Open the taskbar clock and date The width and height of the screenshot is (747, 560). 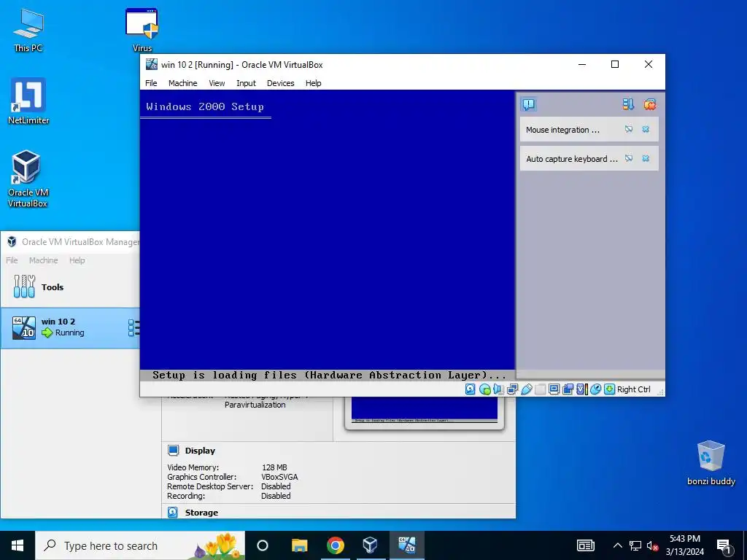coord(684,545)
